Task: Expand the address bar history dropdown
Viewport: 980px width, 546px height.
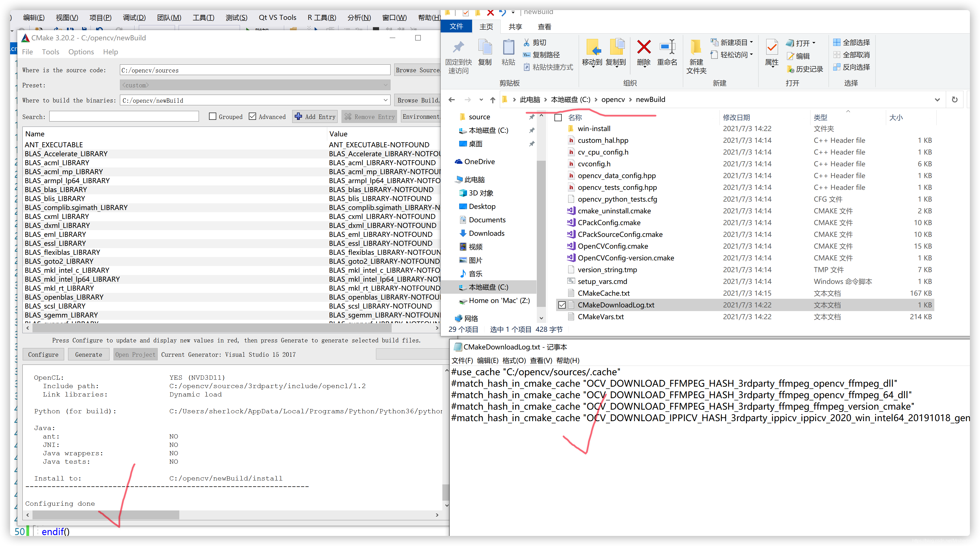Action: pos(937,100)
